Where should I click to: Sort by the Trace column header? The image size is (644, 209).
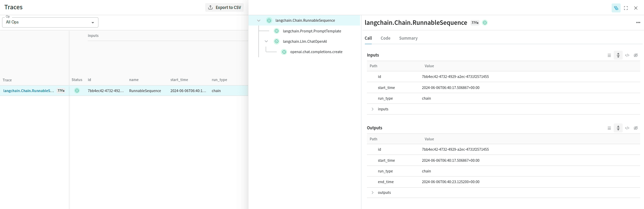click(7, 80)
